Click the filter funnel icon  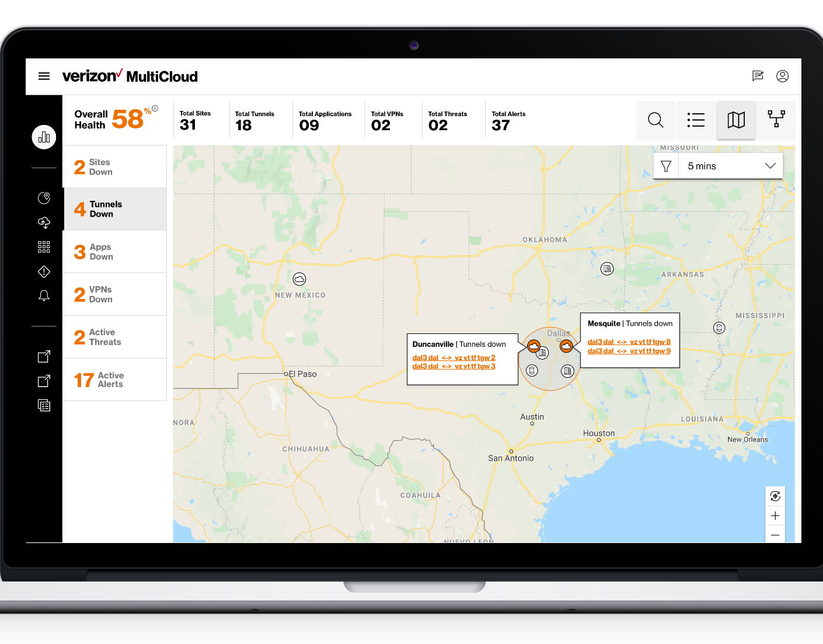666,166
